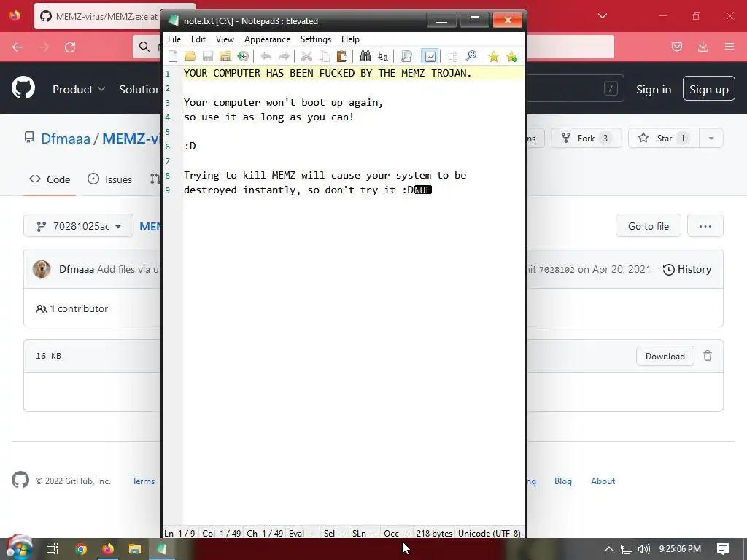Open commit History link
747x560 pixels.
[x=687, y=270]
